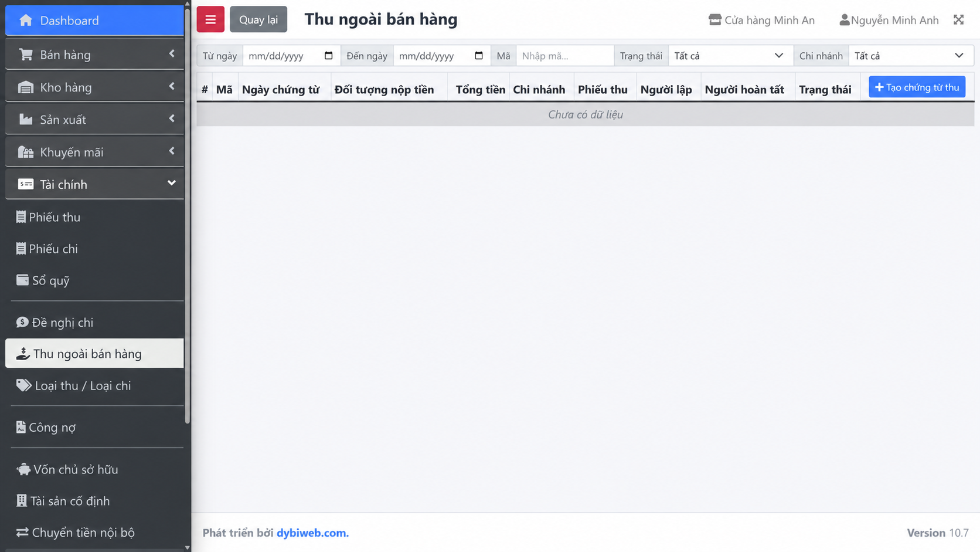Click the Tài chính money card icon

pyautogui.click(x=26, y=184)
